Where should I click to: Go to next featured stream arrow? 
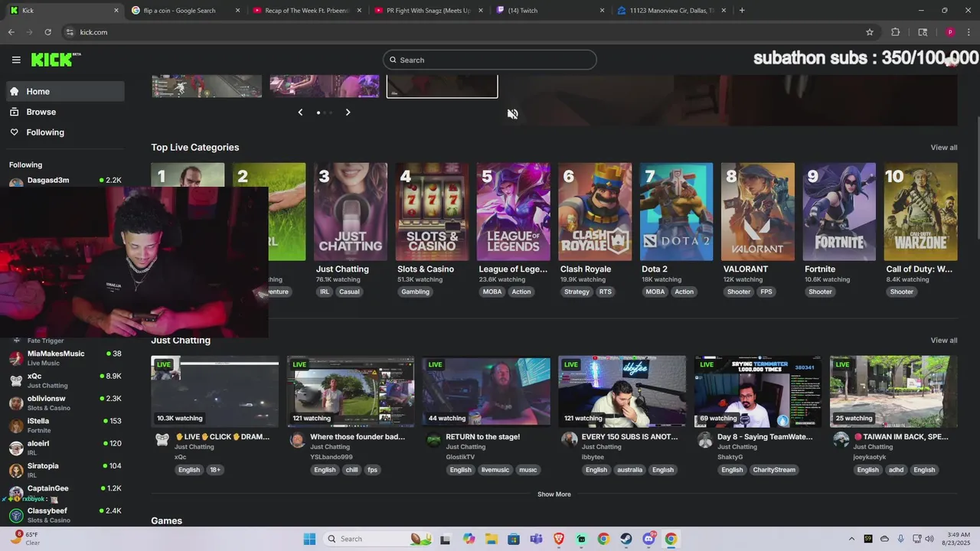click(x=348, y=112)
